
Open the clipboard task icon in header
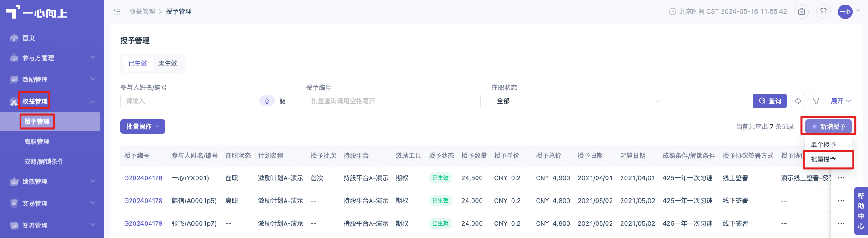click(x=802, y=11)
